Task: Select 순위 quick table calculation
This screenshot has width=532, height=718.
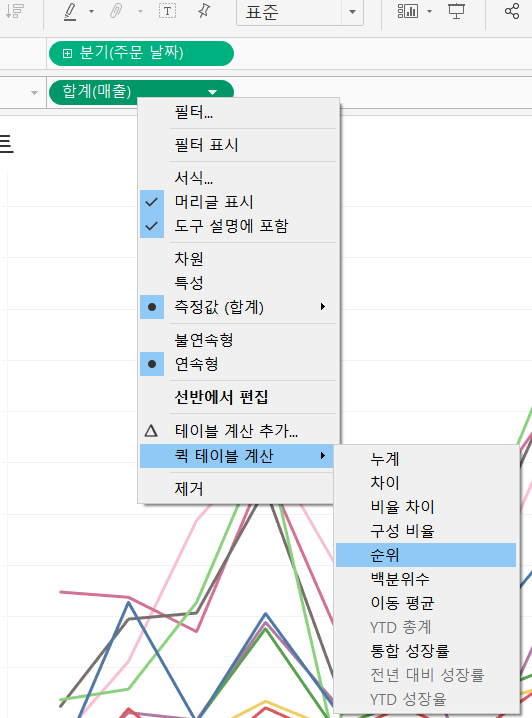Action: pos(426,555)
